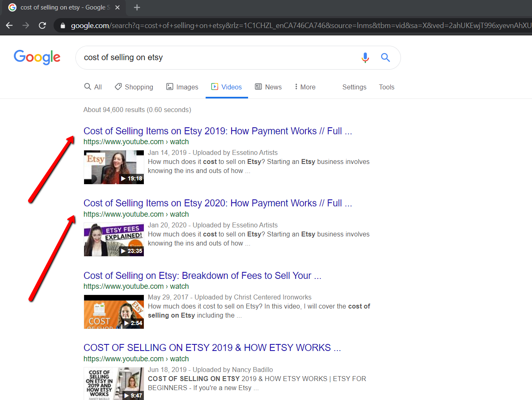This screenshot has height=400, width=532.
Task: Click the 19:18 video thumbnail
Action: 114,167
